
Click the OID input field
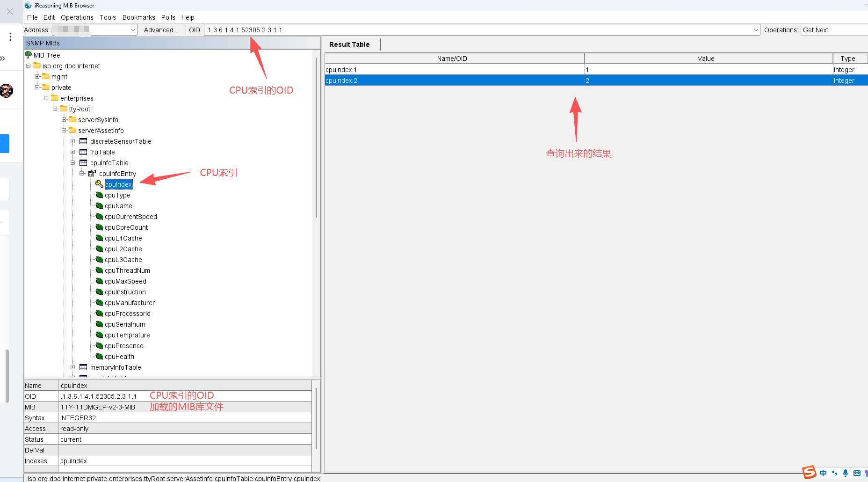coord(478,30)
